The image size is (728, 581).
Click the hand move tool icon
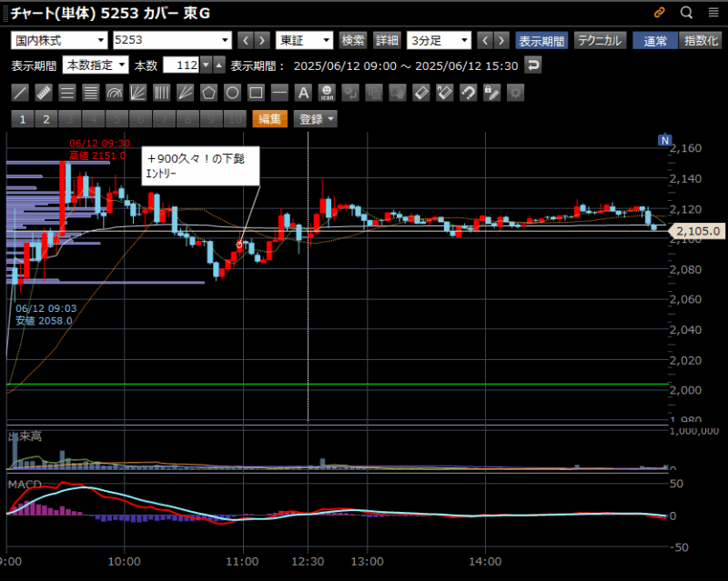(398, 93)
